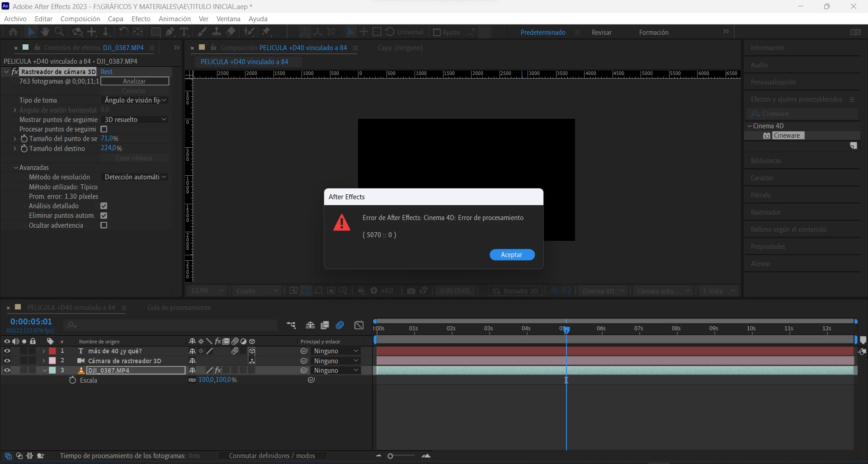Open the Ventana menu
The width and height of the screenshot is (868, 464).
coord(228,19)
